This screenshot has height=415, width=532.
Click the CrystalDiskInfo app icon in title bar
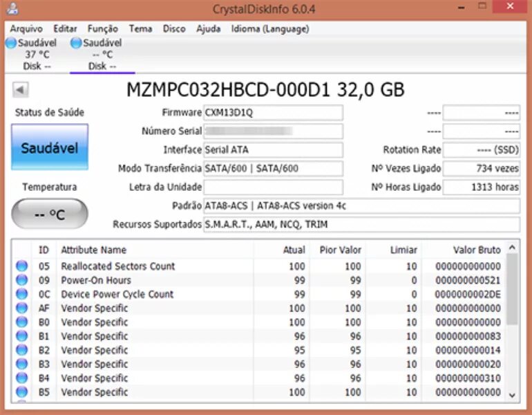tap(12, 8)
